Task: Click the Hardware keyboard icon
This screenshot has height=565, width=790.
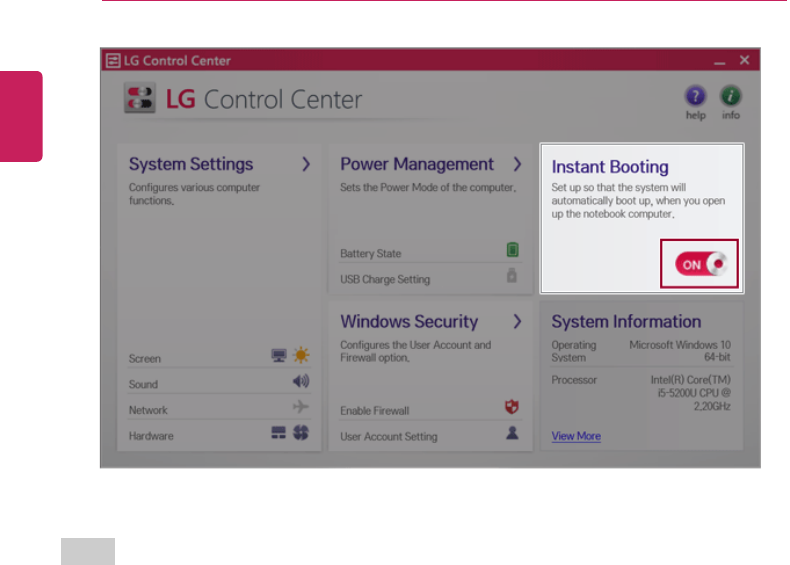Action: [278, 432]
